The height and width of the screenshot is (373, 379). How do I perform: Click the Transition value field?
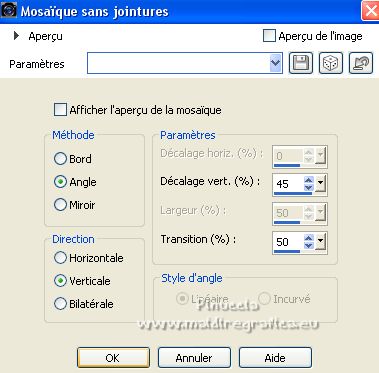[x=289, y=241]
